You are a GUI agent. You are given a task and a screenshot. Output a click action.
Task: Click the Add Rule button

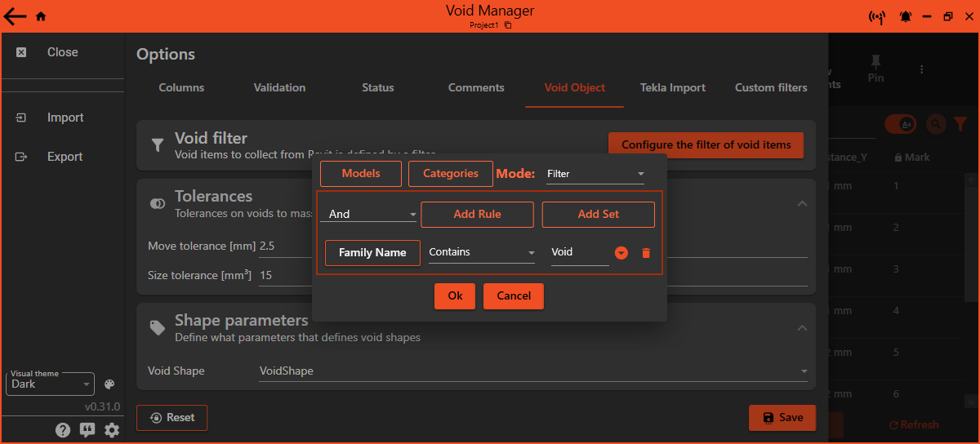point(477,215)
